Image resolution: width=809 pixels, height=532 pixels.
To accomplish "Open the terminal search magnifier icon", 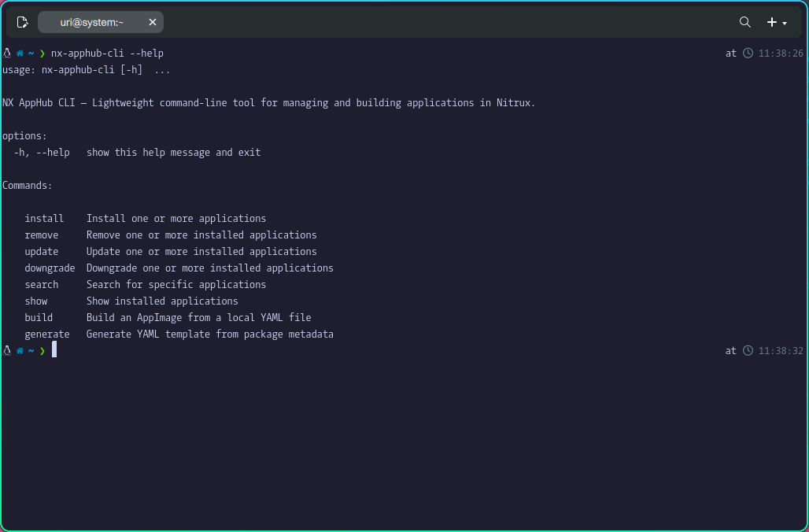I will 744,22.
